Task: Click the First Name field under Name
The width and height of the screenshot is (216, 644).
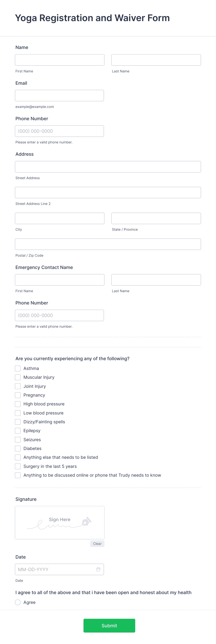Action: [x=59, y=60]
